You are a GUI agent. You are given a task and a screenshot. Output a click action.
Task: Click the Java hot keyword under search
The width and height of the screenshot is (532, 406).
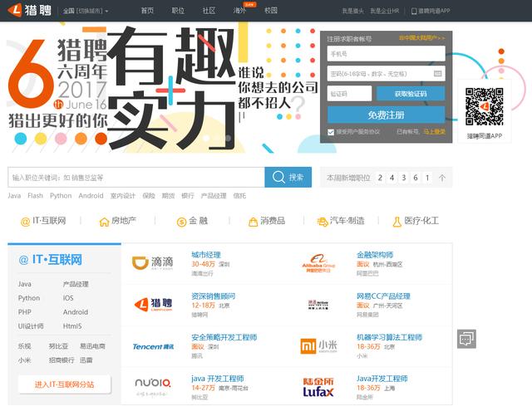14,196
